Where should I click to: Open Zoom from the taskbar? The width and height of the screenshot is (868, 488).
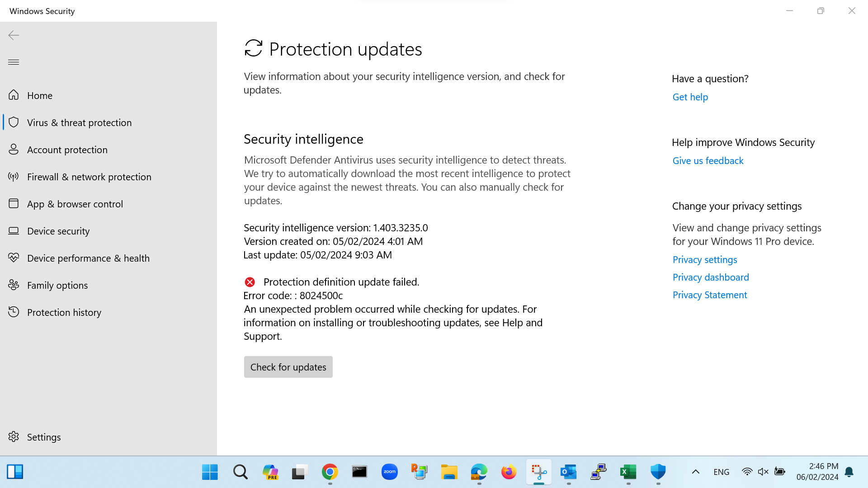coord(390,472)
